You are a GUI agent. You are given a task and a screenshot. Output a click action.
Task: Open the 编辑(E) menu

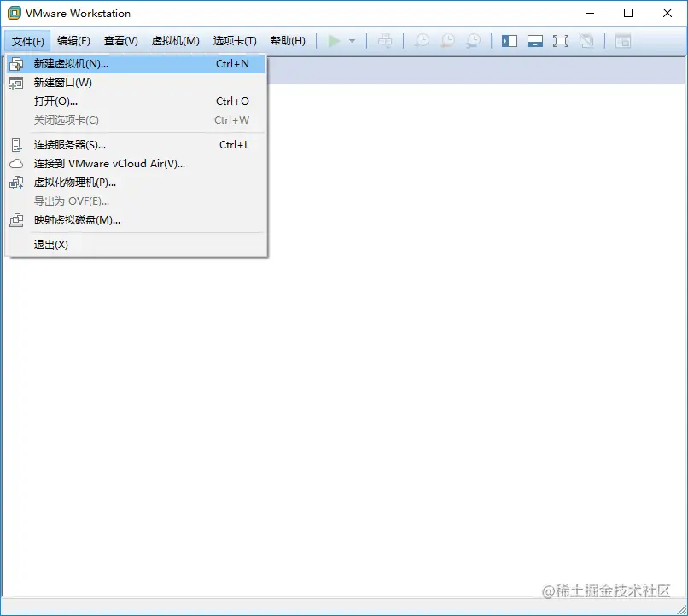(x=73, y=41)
